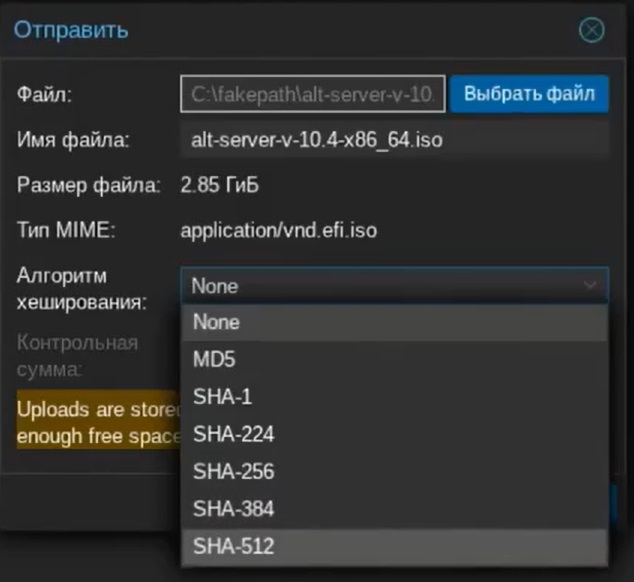Select None from the hash algorithm list

216,322
